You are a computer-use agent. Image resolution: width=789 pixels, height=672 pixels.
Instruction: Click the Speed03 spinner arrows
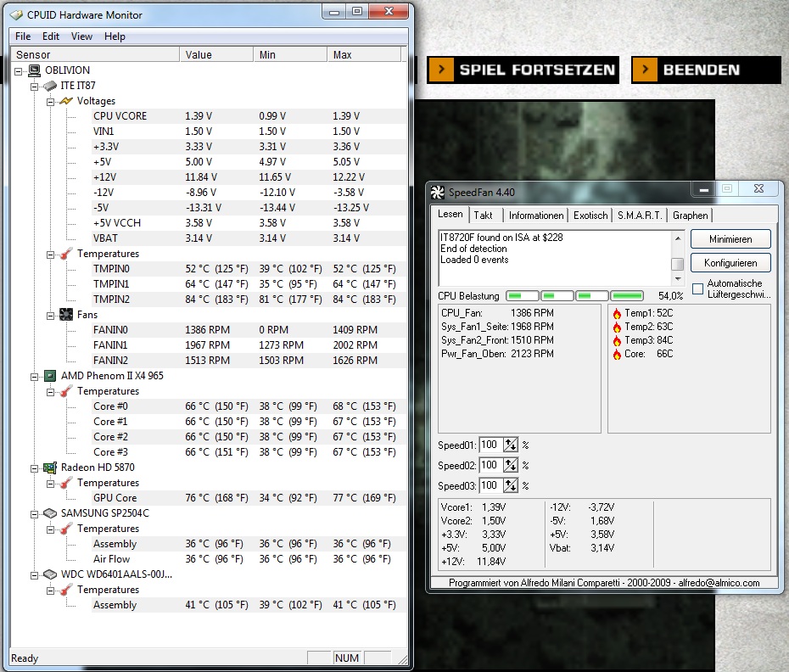(510, 485)
